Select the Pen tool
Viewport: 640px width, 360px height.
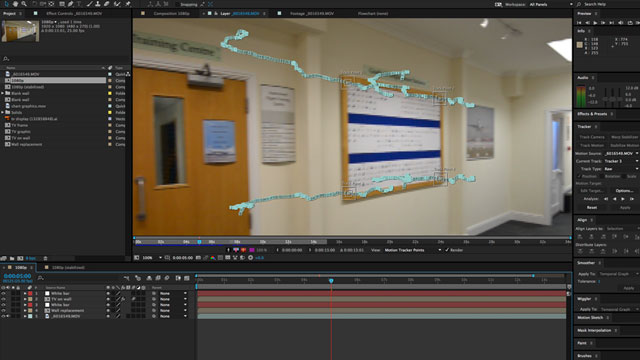coord(71,4)
